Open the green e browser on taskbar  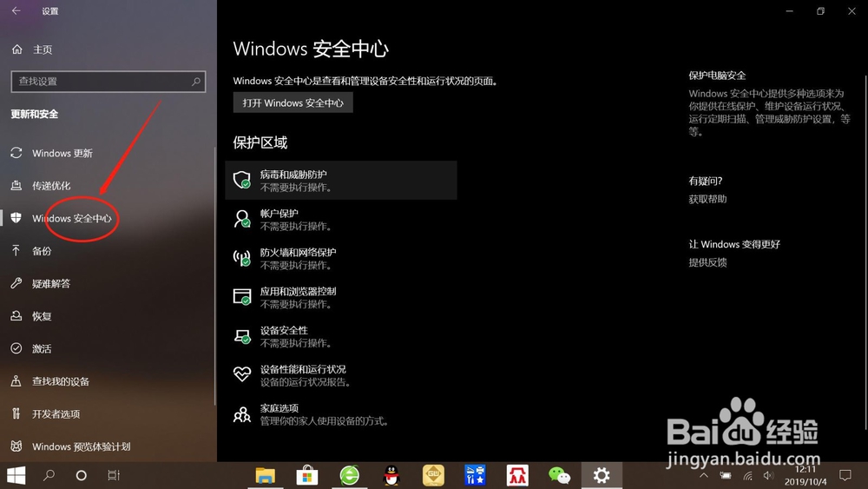coord(349,475)
